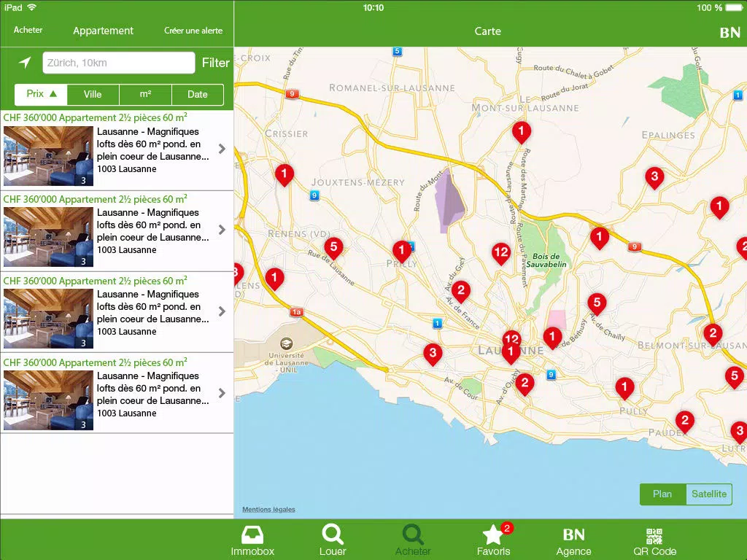Open the Filter options
747x560 pixels.
coord(215,63)
